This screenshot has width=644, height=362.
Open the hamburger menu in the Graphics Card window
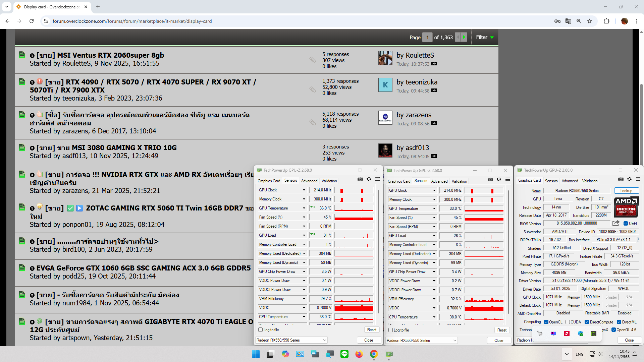638,179
